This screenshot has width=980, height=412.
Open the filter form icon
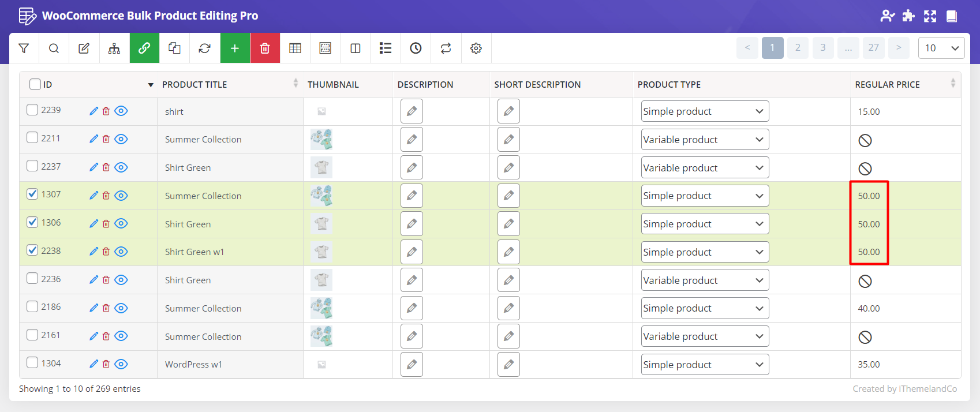pos(24,48)
